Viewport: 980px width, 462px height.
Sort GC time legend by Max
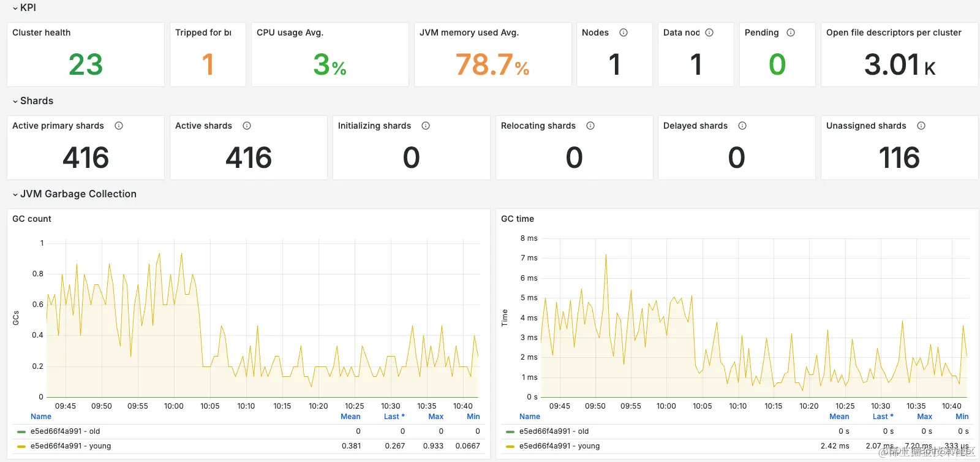pos(924,417)
